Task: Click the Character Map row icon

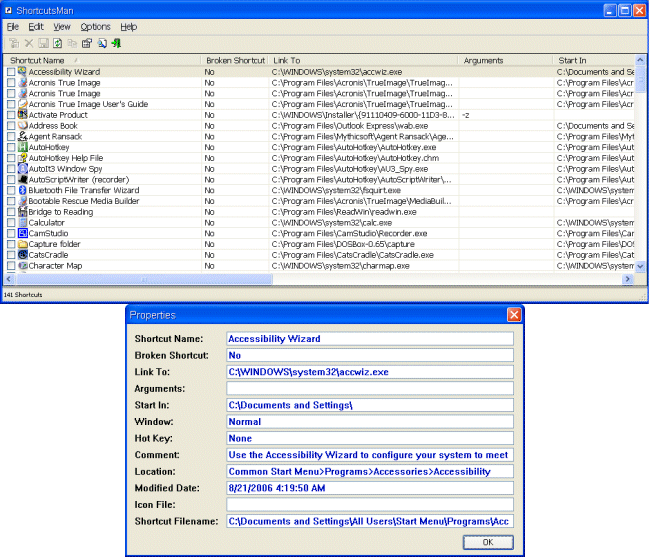Action: [22, 265]
